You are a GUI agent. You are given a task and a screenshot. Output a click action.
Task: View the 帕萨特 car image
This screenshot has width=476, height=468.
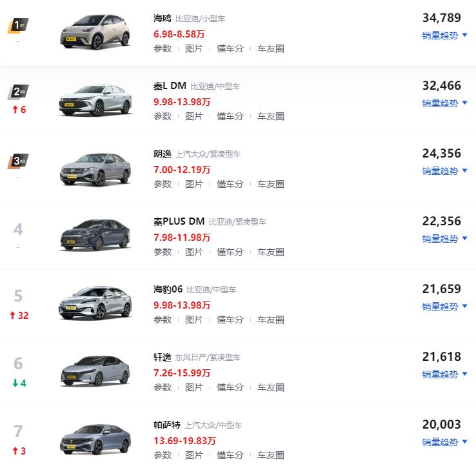[94, 438]
